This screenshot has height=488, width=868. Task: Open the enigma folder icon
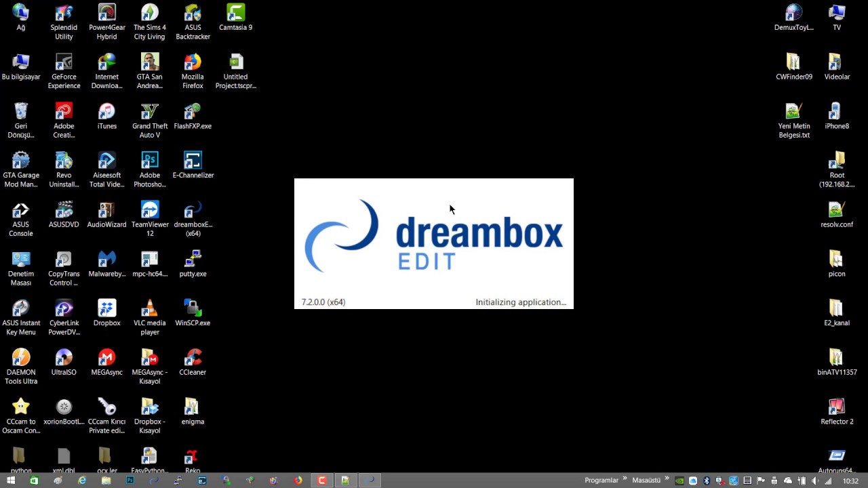(193, 411)
